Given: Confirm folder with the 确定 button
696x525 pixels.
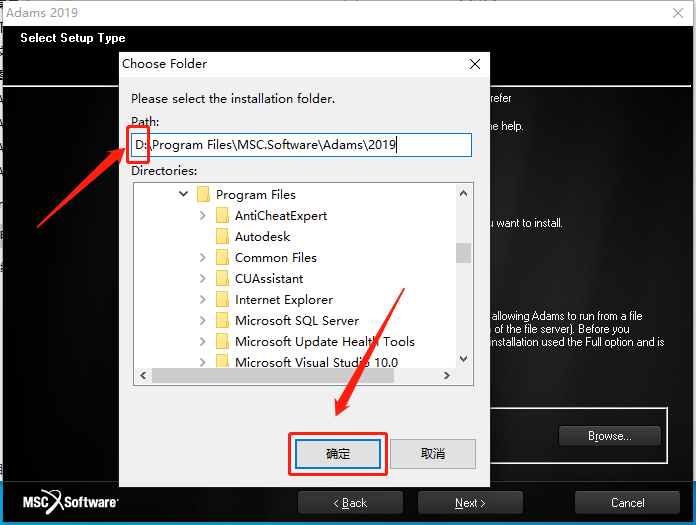Looking at the screenshot, I should point(338,454).
